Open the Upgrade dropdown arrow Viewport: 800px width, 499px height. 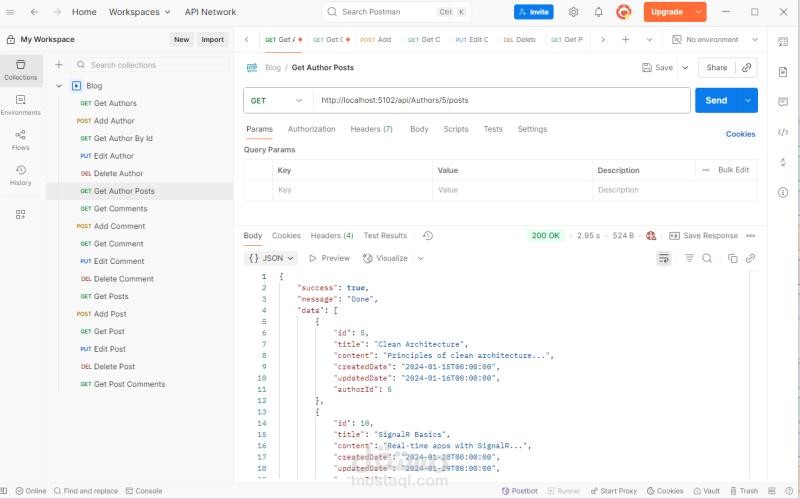tap(698, 12)
